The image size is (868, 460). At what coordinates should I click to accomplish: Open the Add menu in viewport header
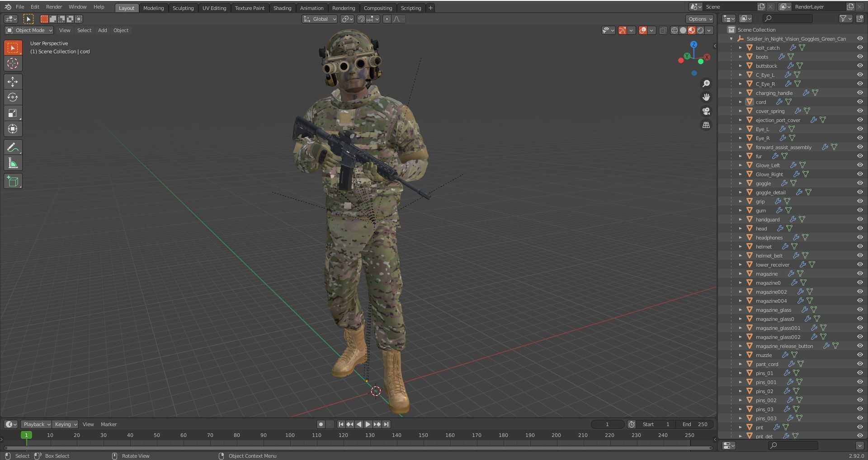[x=103, y=30]
